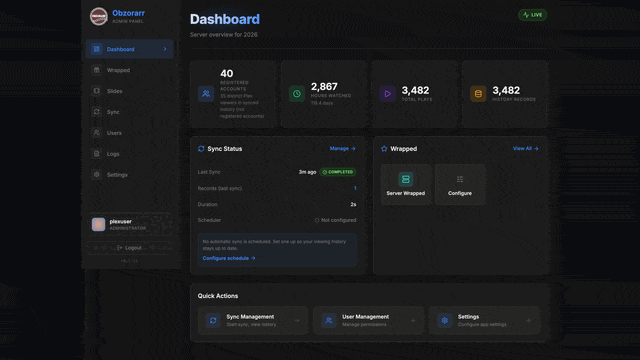Viewport: 640px width, 360px height.
Task: Click the LIVE status badge
Action: (532, 15)
